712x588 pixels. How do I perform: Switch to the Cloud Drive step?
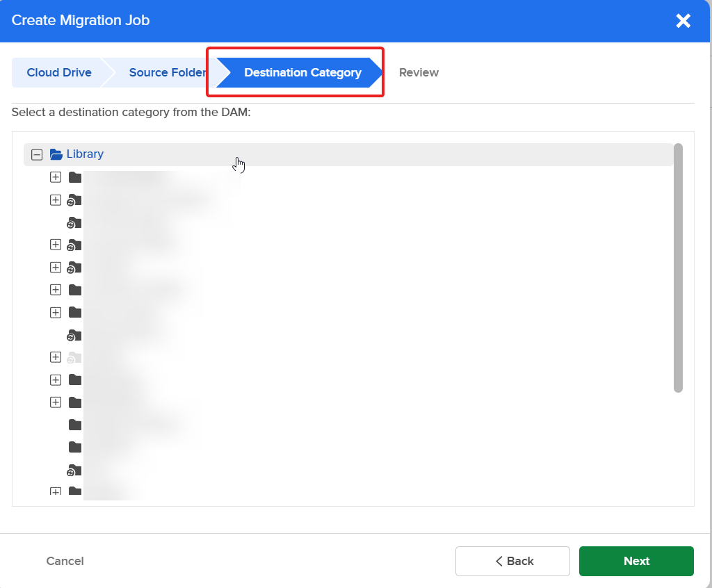tap(59, 72)
